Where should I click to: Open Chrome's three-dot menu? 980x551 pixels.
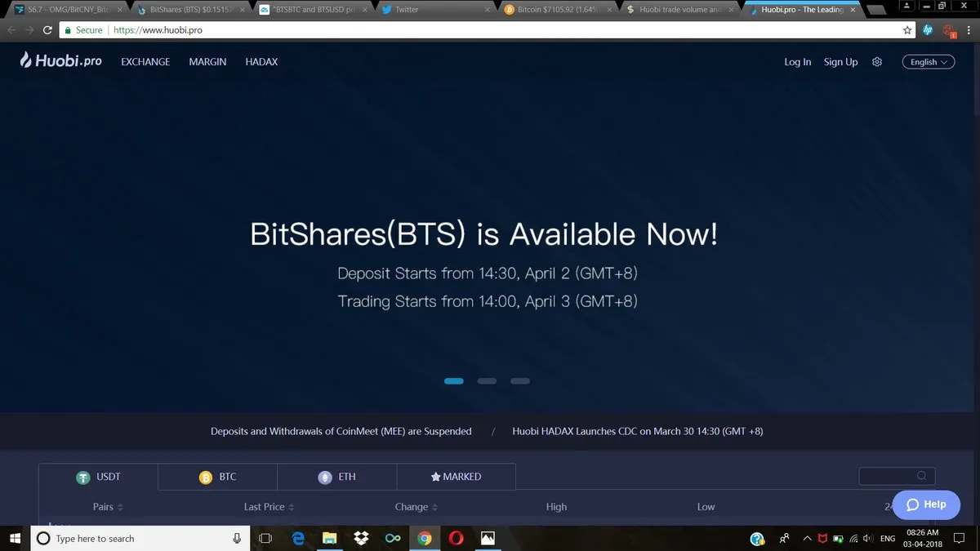point(969,30)
